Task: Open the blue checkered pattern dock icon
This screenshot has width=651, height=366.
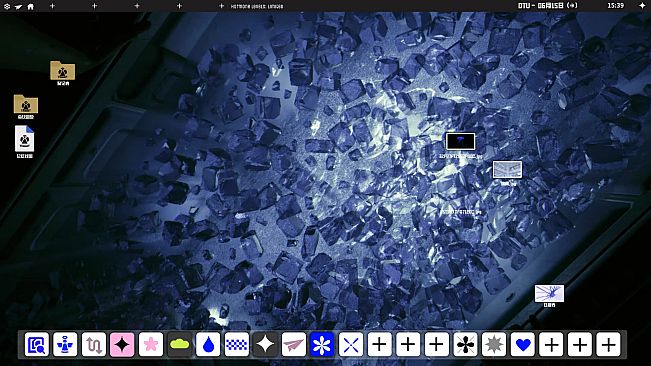Action: click(x=237, y=344)
